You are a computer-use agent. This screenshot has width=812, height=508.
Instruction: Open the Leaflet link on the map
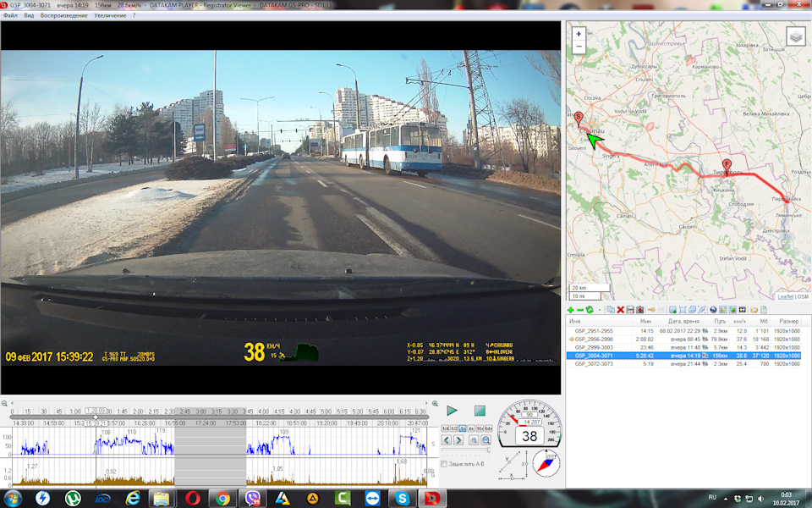point(785,296)
